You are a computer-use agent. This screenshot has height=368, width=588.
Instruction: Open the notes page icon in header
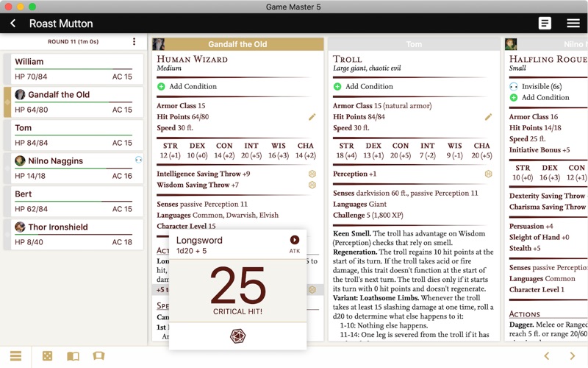[545, 24]
